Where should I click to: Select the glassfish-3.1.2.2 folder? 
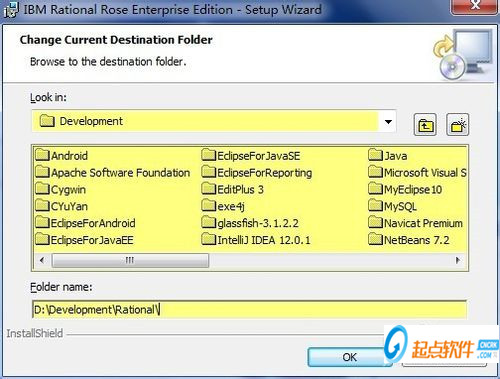pos(250,223)
